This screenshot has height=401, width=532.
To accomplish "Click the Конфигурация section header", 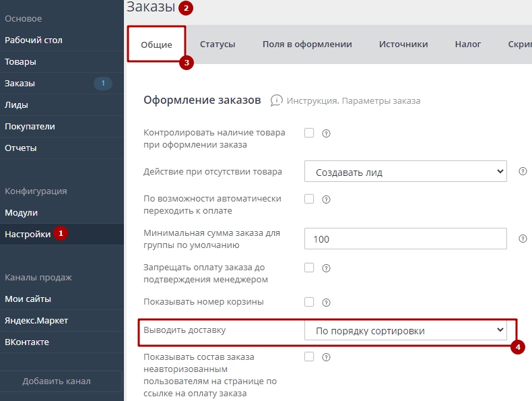I will click(36, 191).
